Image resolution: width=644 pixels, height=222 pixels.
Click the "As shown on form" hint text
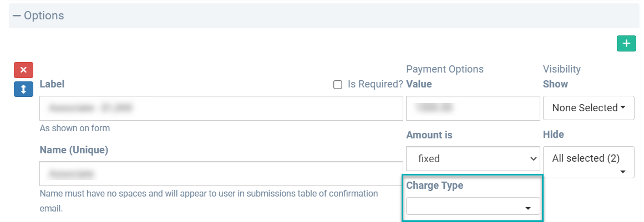coord(75,128)
